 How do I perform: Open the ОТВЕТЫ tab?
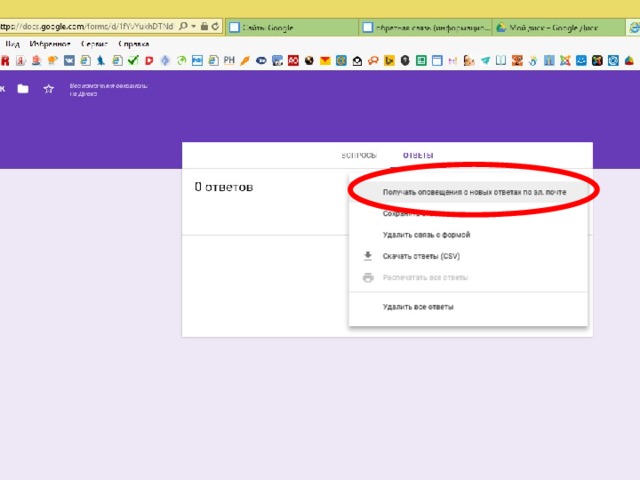[x=418, y=155]
